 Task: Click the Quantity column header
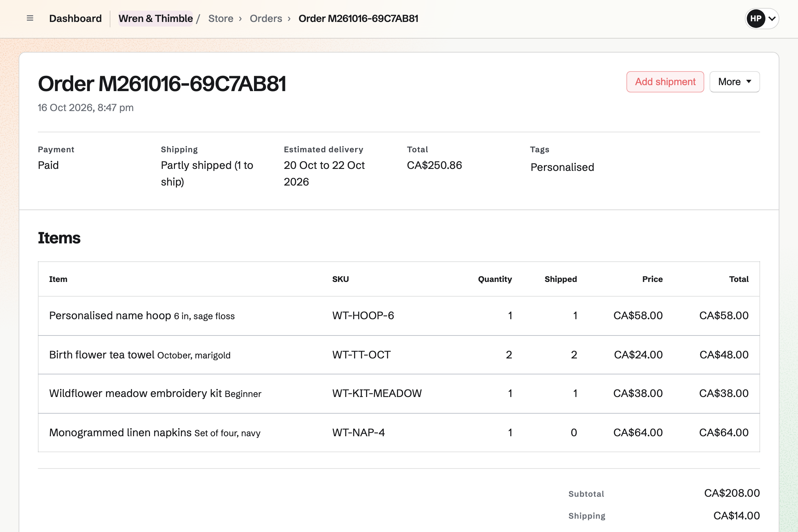[x=495, y=279]
